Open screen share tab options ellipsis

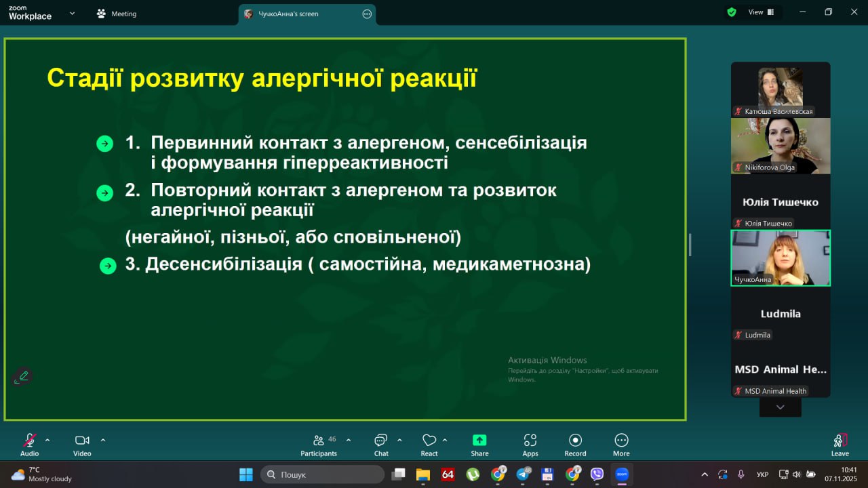click(368, 14)
